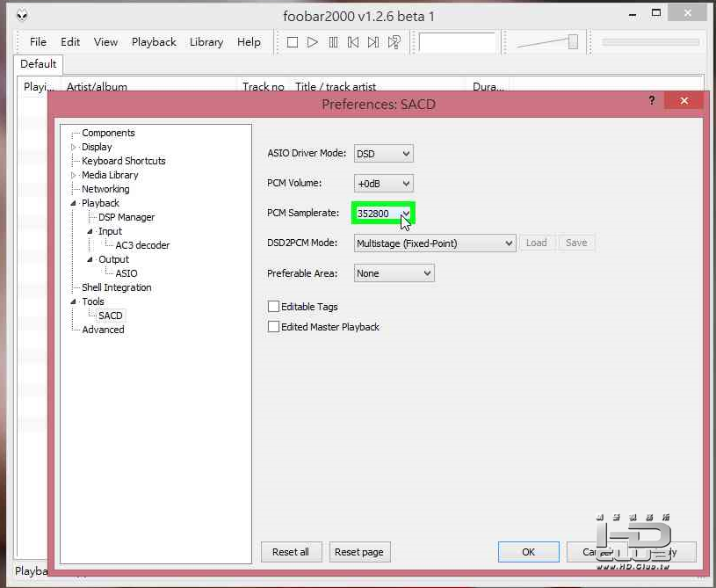This screenshot has width=716, height=588.
Task: Maximize the foobar2000 window
Action: pos(656,13)
